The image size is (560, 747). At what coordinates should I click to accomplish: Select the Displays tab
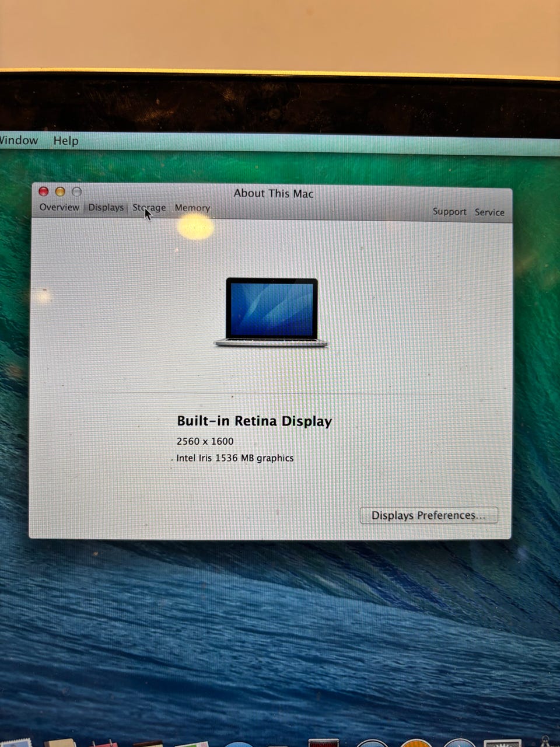point(106,207)
